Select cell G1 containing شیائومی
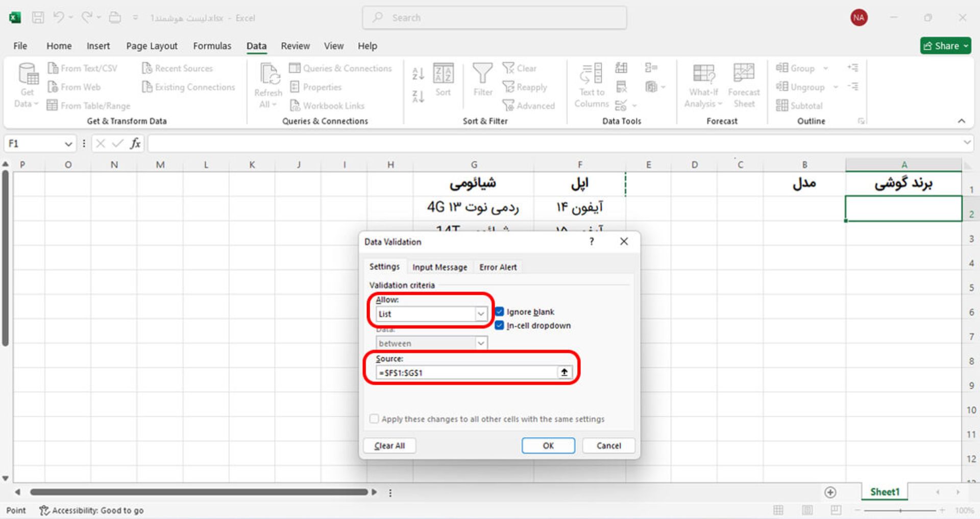 pos(473,183)
